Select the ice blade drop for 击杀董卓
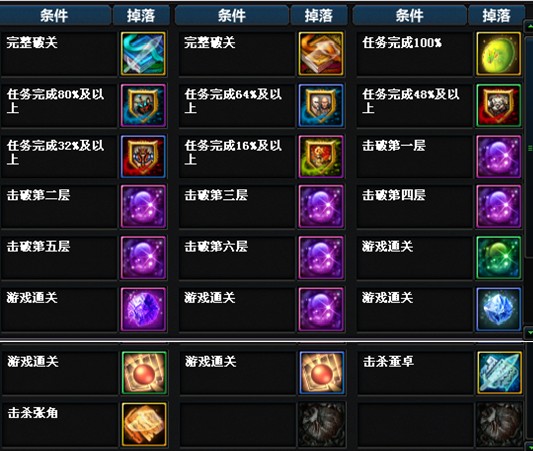This screenshot has height=451, width=533. (x=499, y=373)
